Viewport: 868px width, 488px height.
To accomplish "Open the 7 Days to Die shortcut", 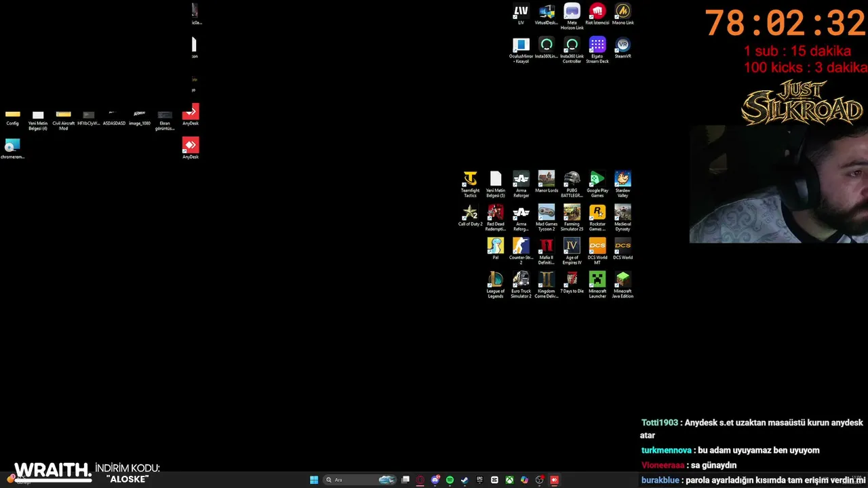I will (x=572, y=283).
